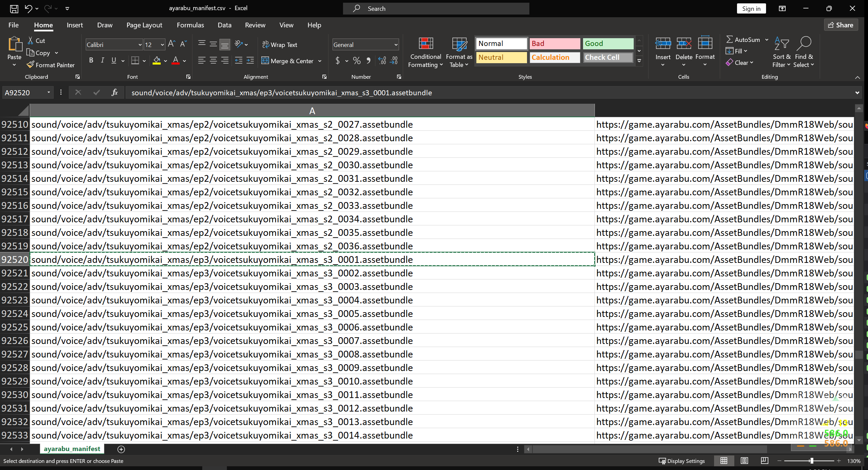The height and width of the screenshot is (470, 868).
Task: Click the Increase Font Size icon
Action: 172,44
